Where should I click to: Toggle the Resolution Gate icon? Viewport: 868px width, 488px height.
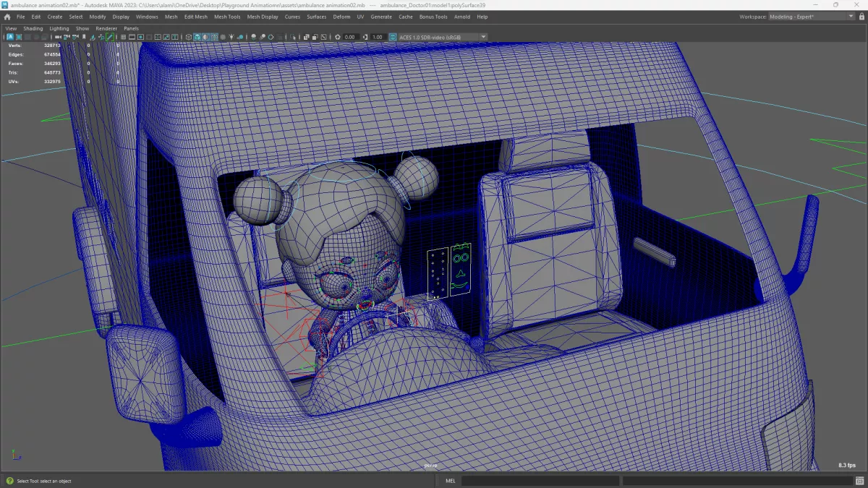tap(140, 37)
